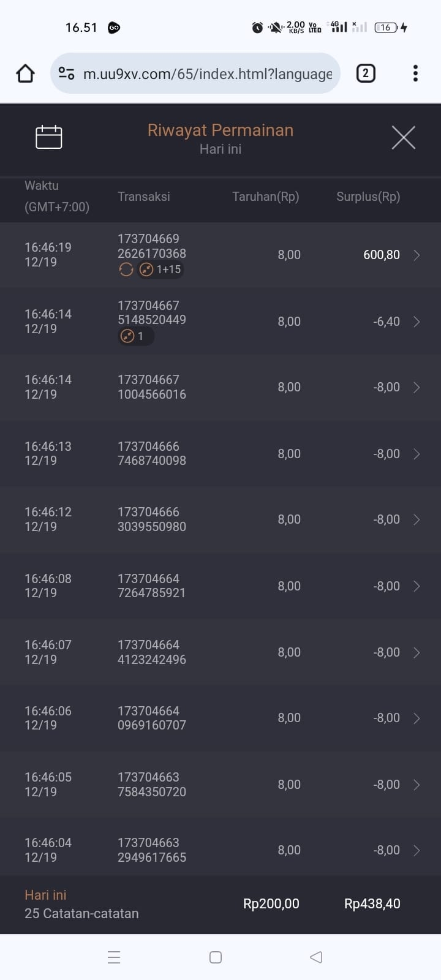Screen dimensions: 441x980
Task: Tap the badge labeled 1 on second row
Action: 135,336
